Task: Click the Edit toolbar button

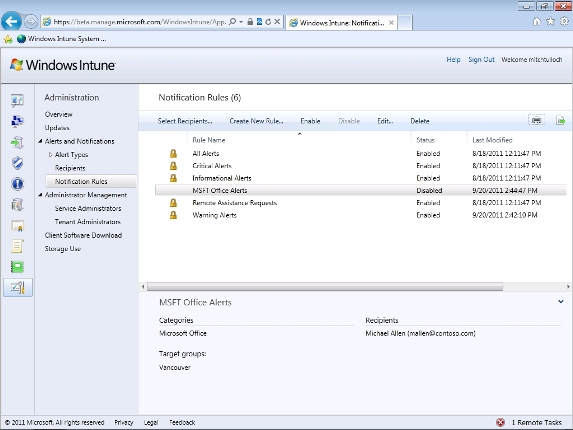Action: (x=385, y=121)
